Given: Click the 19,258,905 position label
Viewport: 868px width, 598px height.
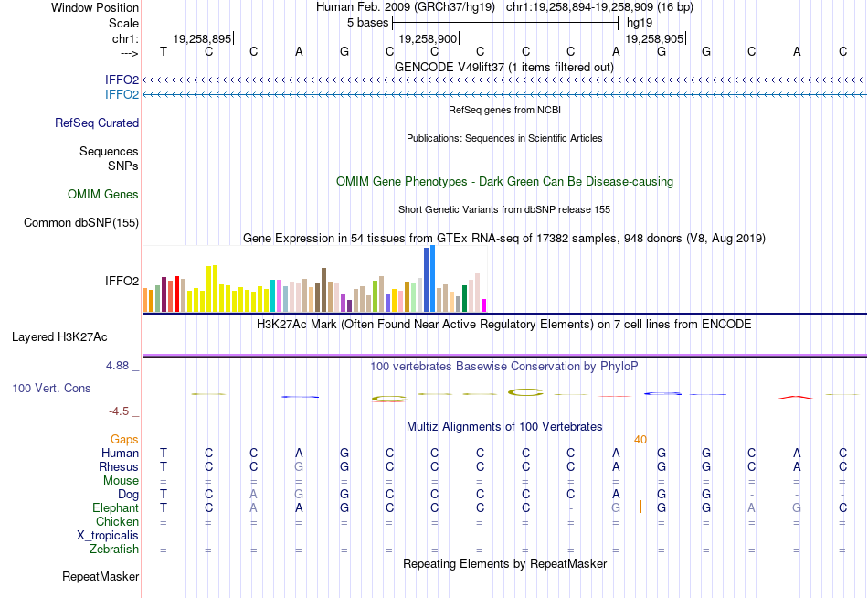Looking at the screenshot, I should pyautogui.click(x=654, y=38).
